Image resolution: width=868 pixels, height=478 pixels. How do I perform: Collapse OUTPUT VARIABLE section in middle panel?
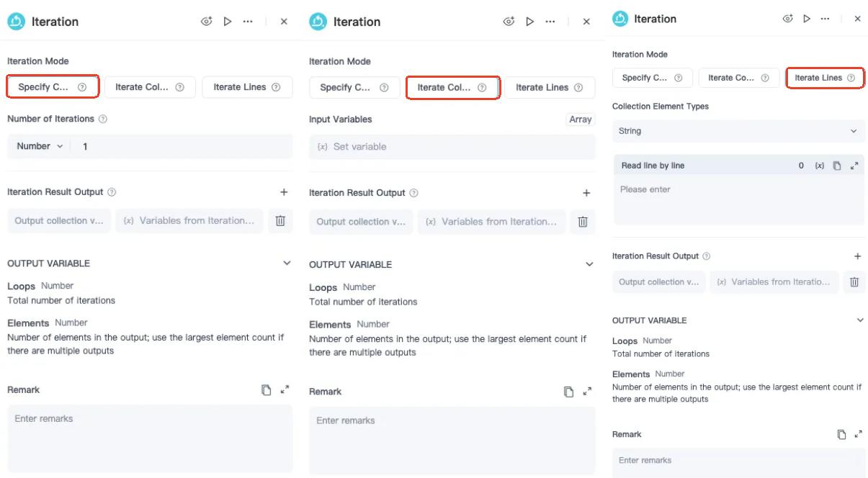coord(589,265)
